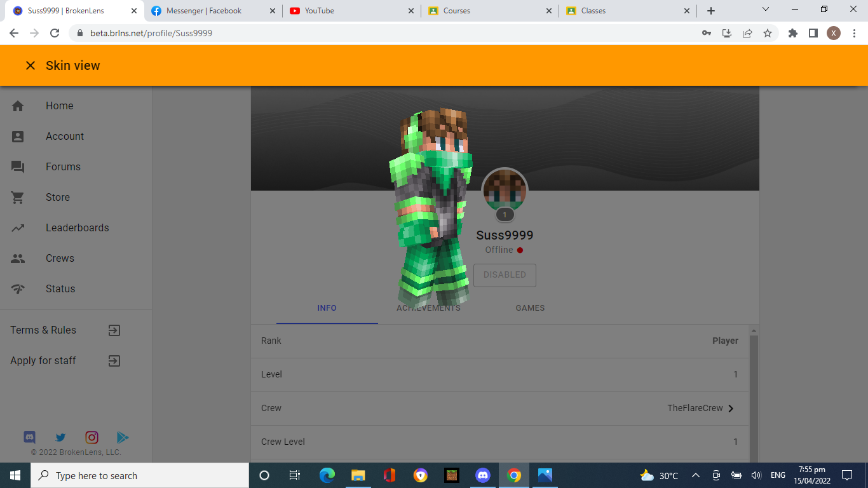
Task: Click the Crews people icon
Action: 18,259
